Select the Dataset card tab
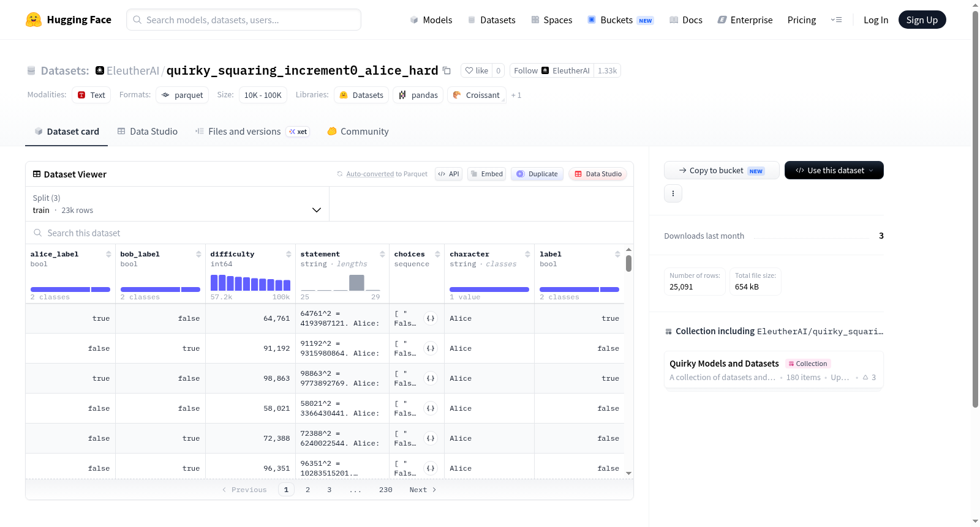Viewport: 980px width, 527px height. [66, 132]
